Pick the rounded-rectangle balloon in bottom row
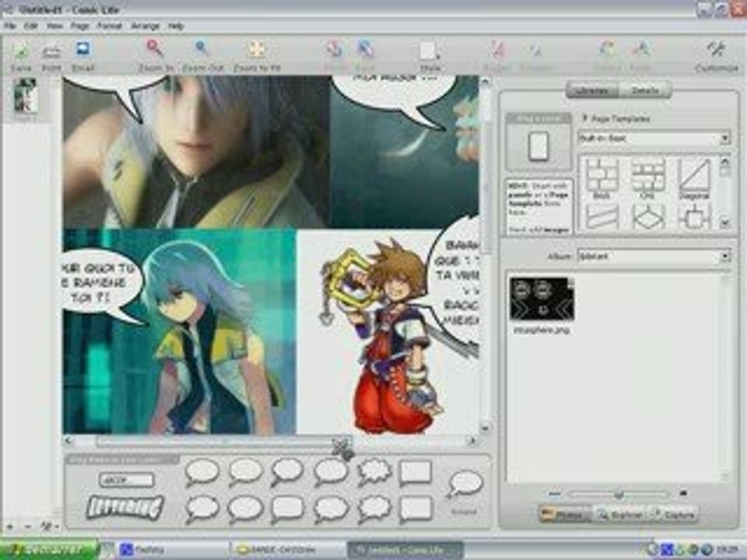This screenshot has height=560, width=747. click(287, 509)
